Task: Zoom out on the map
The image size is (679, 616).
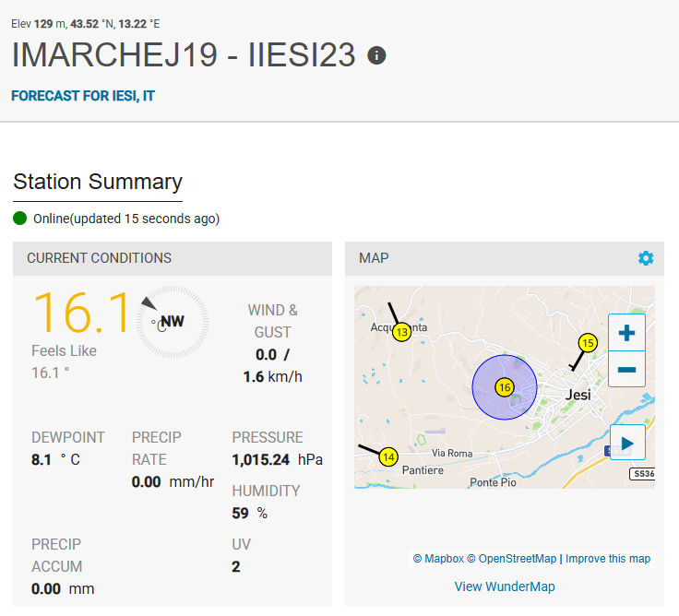Action: 626,370
